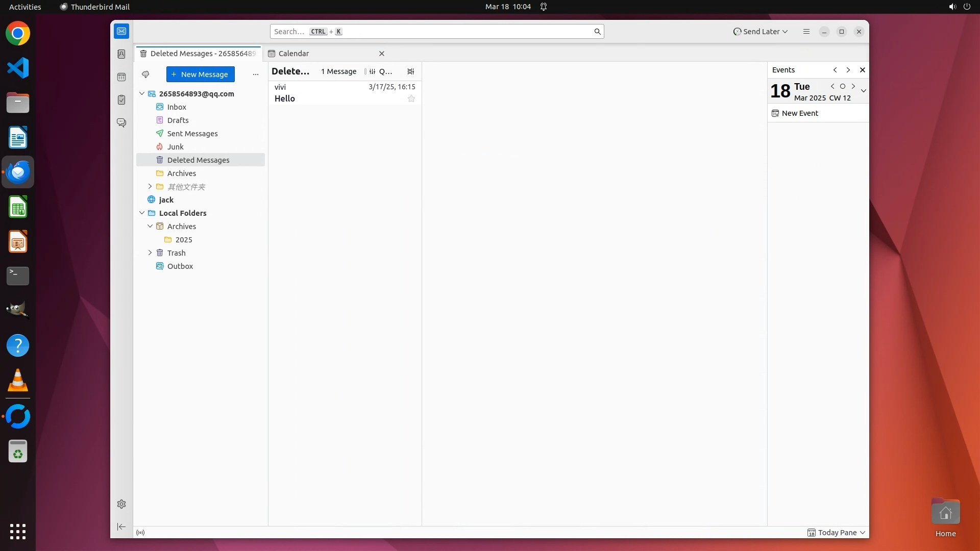This screenshot has width=980, height=551.
Task: Open the Calendar space in sidebar
Action: (x=121, y=77)
